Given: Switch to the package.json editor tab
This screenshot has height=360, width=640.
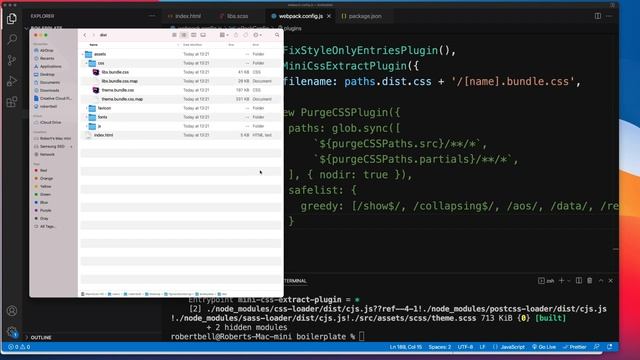Looking at the screenshot, I should point(361,16).
